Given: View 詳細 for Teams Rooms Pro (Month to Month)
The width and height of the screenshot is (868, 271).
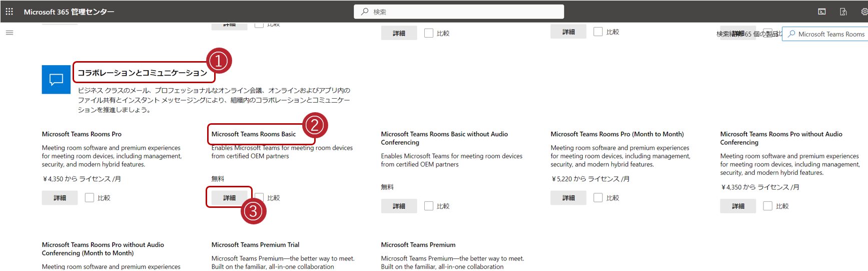Looking at the screenshot, I should tap(569, 198).
